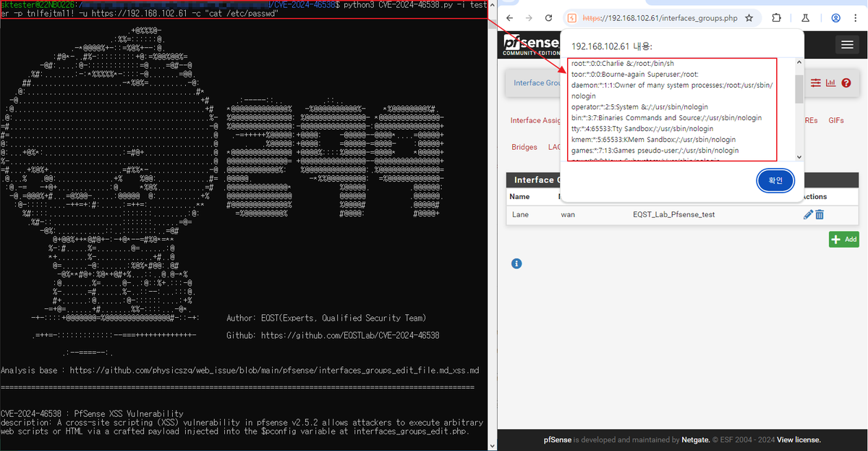The width and height of the screenshot is (868, 451).
Task: Open the Bridges tab
Action: [x=524, y=147]
